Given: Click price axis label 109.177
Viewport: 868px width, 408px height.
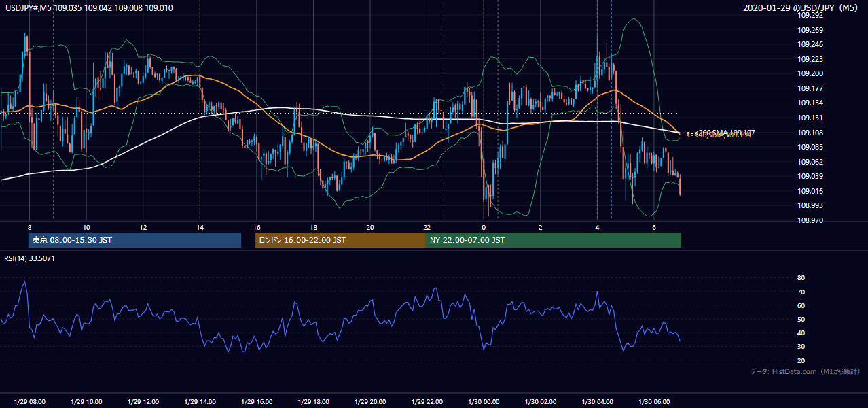Looking at the screenshot, I should (810, 88).
